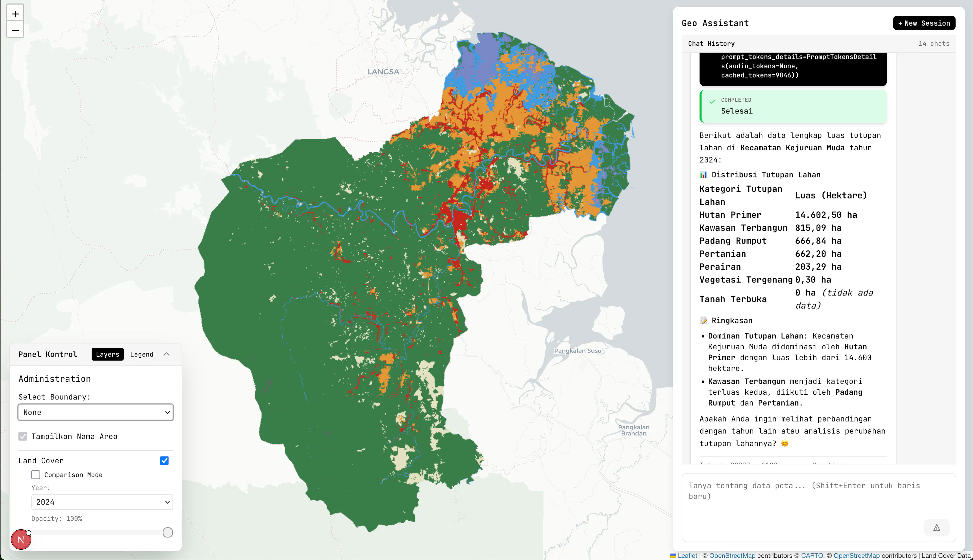Open the Select Boundary dropdown
Viewport: 973px width, 560px height.
click(96, 412)
